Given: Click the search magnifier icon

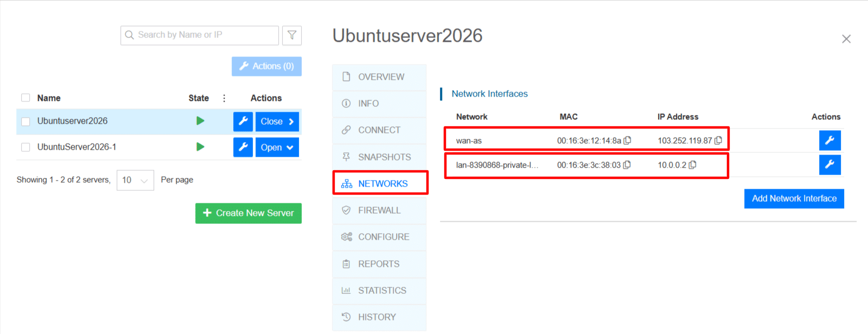Looking at the screenshot, I should coord(130,35).
